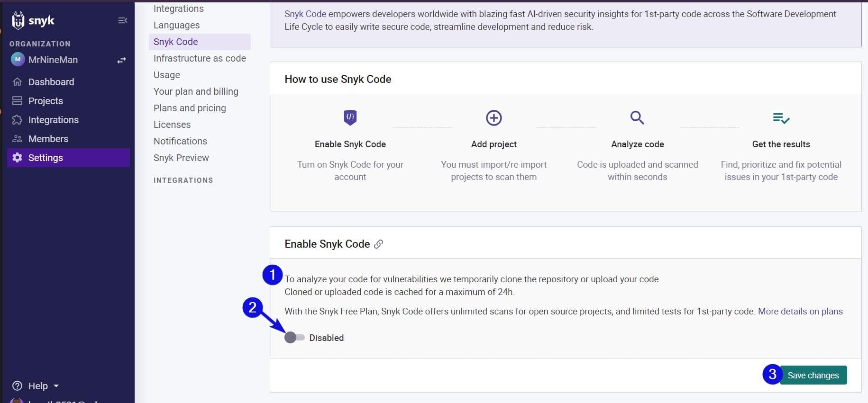Copy the Enable Snyk Code anchor link icon
This screenshot has height=403, width=868.
[x=378, y=244]
